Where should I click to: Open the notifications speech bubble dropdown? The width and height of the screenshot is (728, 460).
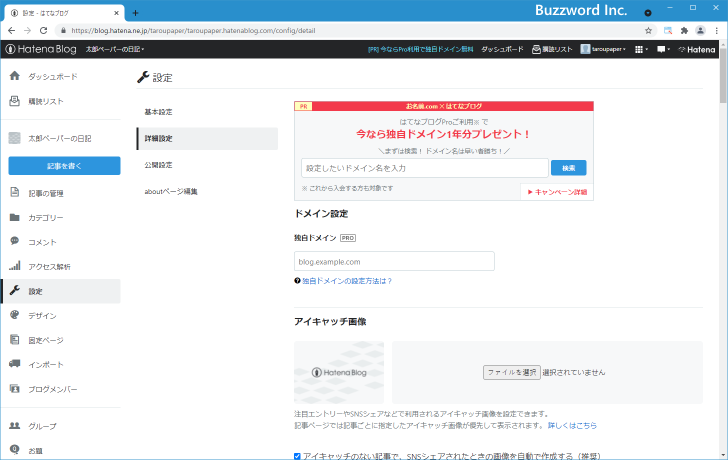coord(663,49)
